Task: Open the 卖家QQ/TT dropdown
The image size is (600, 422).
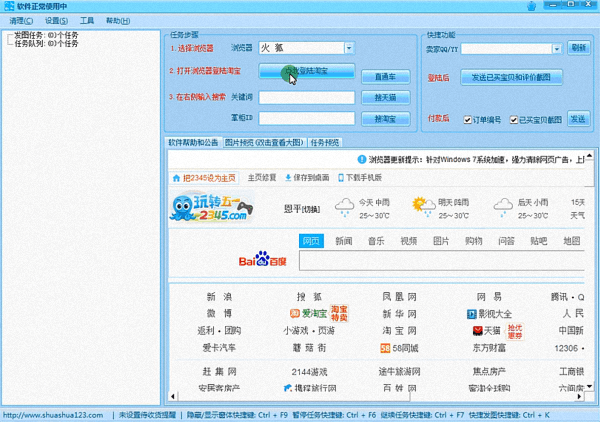Action: click(557, 48)
